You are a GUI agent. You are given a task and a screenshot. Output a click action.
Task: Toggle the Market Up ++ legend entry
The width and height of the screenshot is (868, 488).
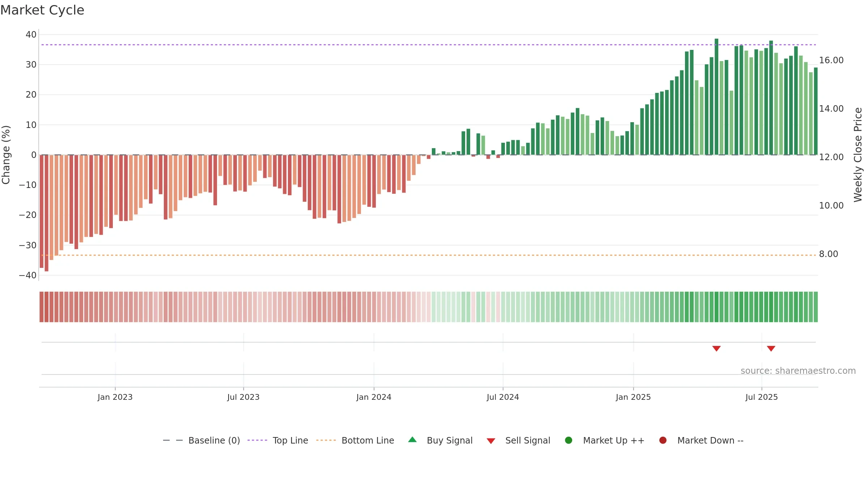(x=605, y=440)
